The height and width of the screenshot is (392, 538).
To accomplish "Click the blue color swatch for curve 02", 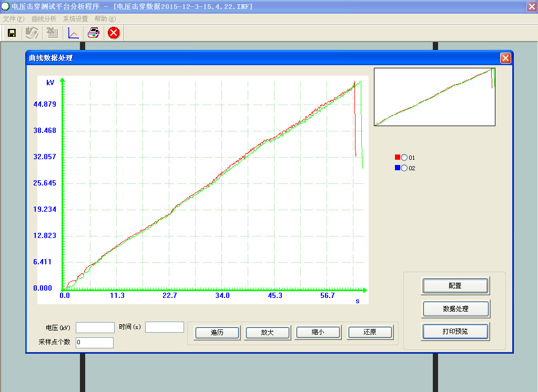I will [398, 168].
